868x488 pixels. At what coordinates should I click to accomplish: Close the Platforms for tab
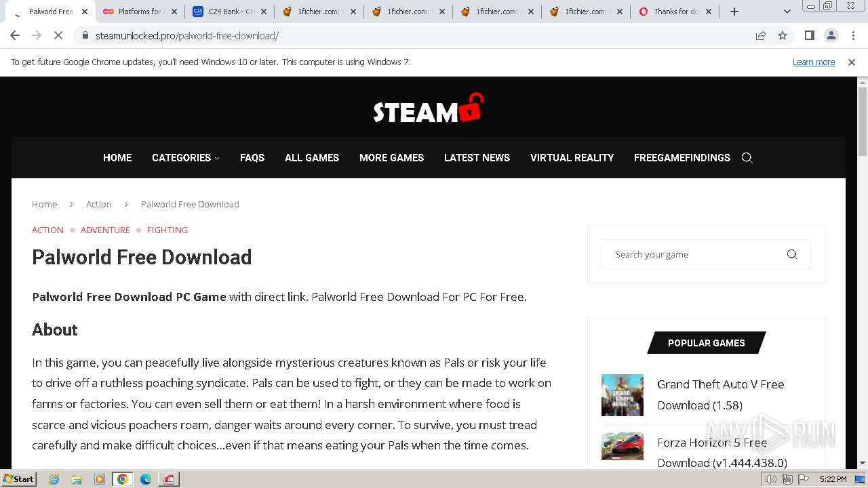(x=174, y=12)
